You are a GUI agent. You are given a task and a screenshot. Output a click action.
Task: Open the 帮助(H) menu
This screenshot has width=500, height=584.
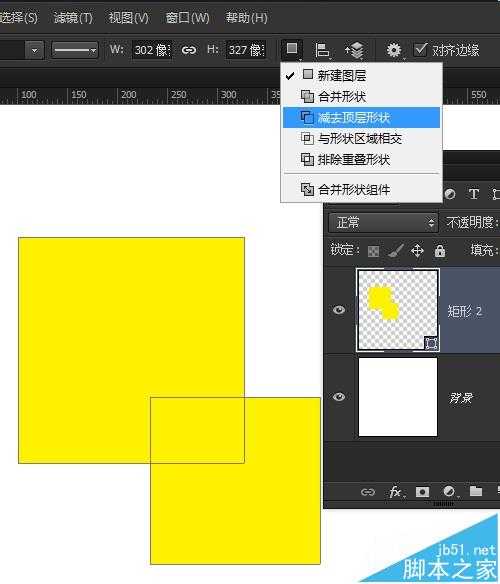click(x=246, y=18)
